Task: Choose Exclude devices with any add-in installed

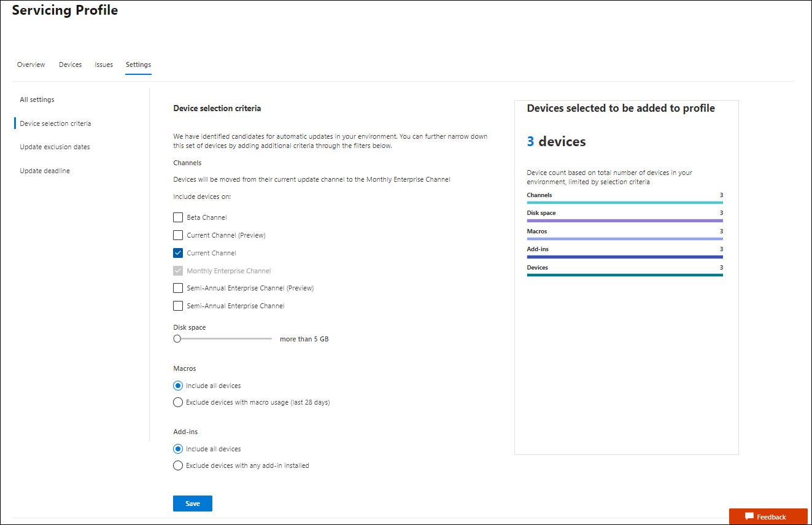Action: pos(178,465)
